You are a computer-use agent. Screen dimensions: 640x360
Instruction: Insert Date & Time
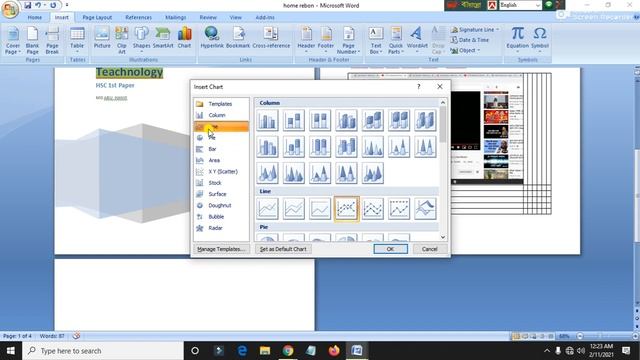(x=470, y=40)
